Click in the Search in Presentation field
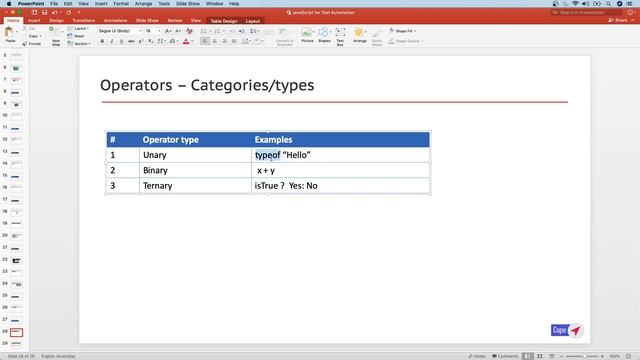The image size is (640, 360). pyautogui.click(x=587, y=13)
